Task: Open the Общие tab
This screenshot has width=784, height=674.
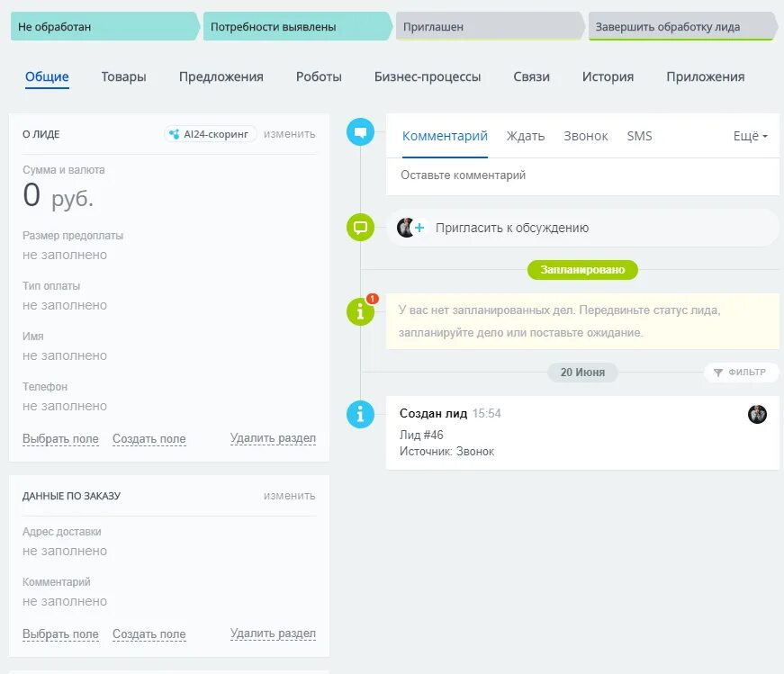Action: (47, 77)
